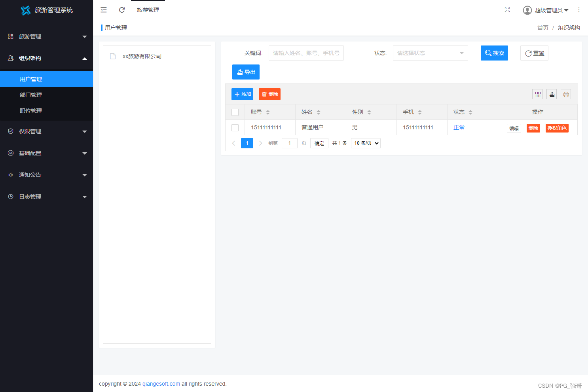This screenshot has width=588, height=392.
Task: Collapse the sidebar with the menu-fold icon
Action: [104, 10]
